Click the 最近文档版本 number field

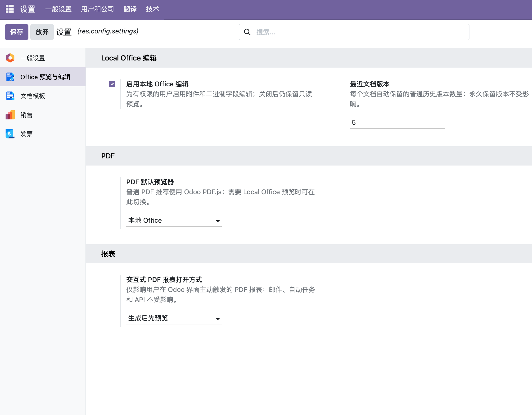coord(397,123)
